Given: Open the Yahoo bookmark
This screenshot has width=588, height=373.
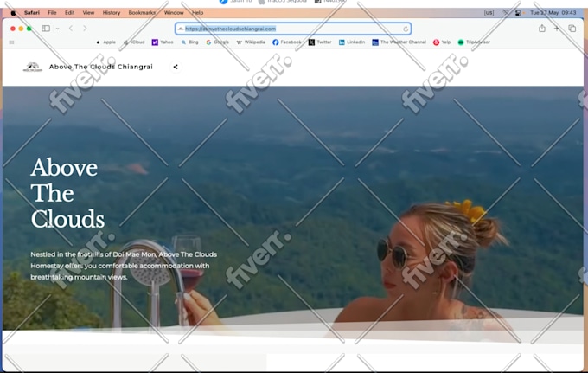Looking at the screenshot, I should (x=163, y=42).
